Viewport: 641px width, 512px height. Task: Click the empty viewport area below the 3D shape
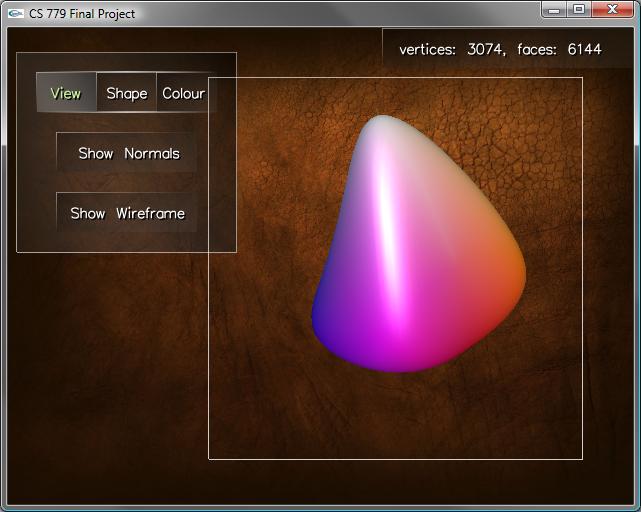point(400,420)
